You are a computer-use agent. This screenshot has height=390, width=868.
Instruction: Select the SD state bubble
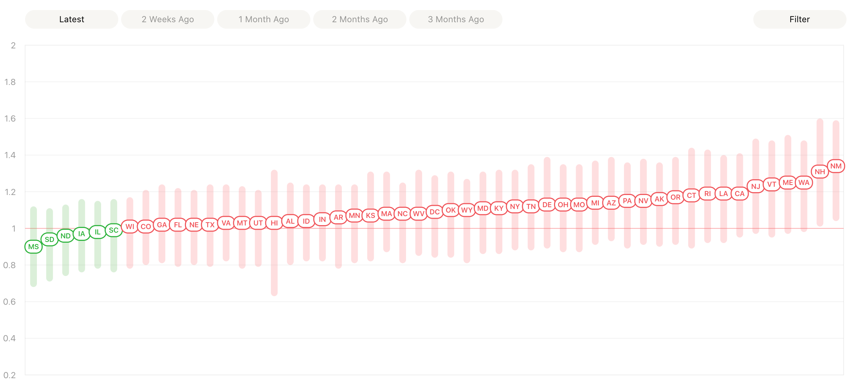[49, 239]
